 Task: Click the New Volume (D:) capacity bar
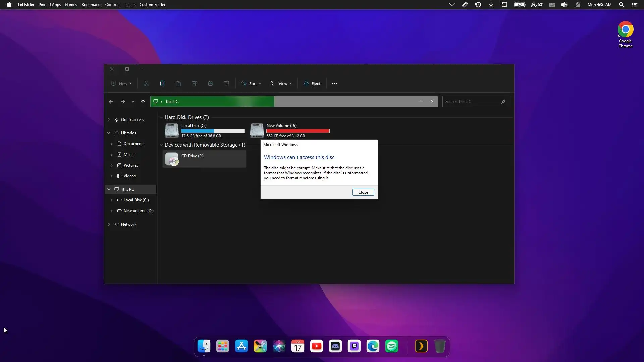(x=298, y=131)
